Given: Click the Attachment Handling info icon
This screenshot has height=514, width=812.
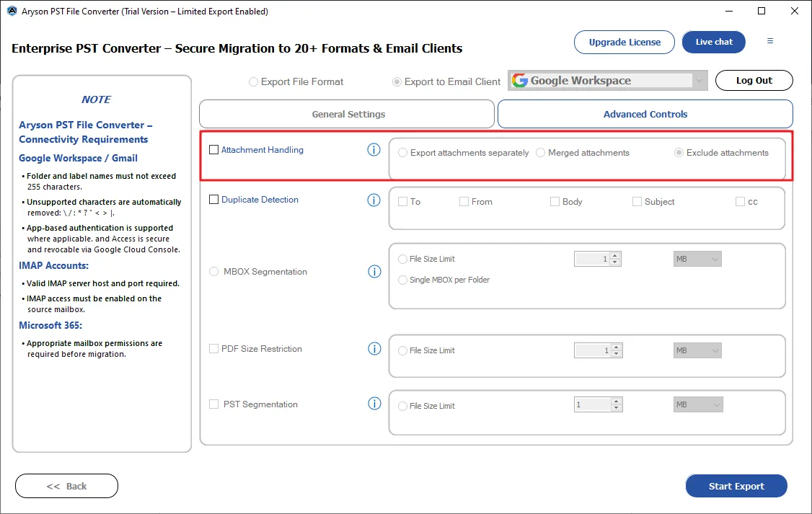Looking at the screenshot, I should pos(374,150).
